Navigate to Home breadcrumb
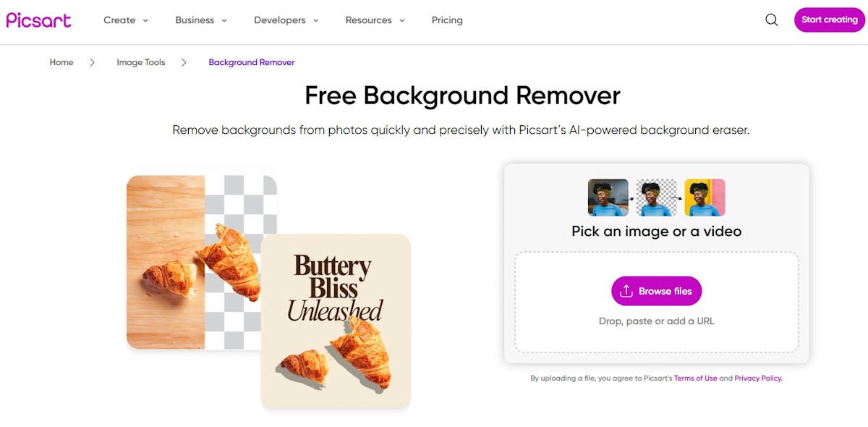The width and height of the screenshot is (868, 427). click(x=61, y=62)
